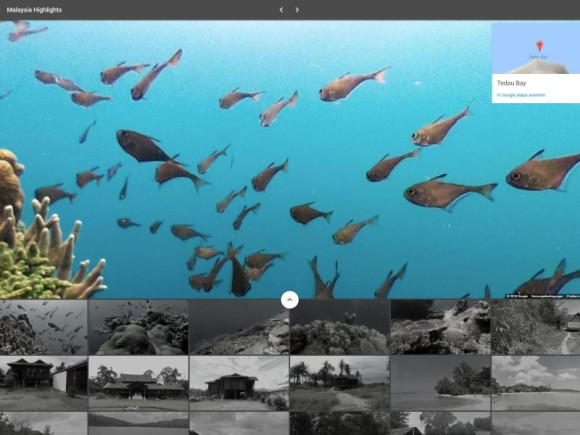Go to the previous highlight using the left arrow

tap(281, 10)
